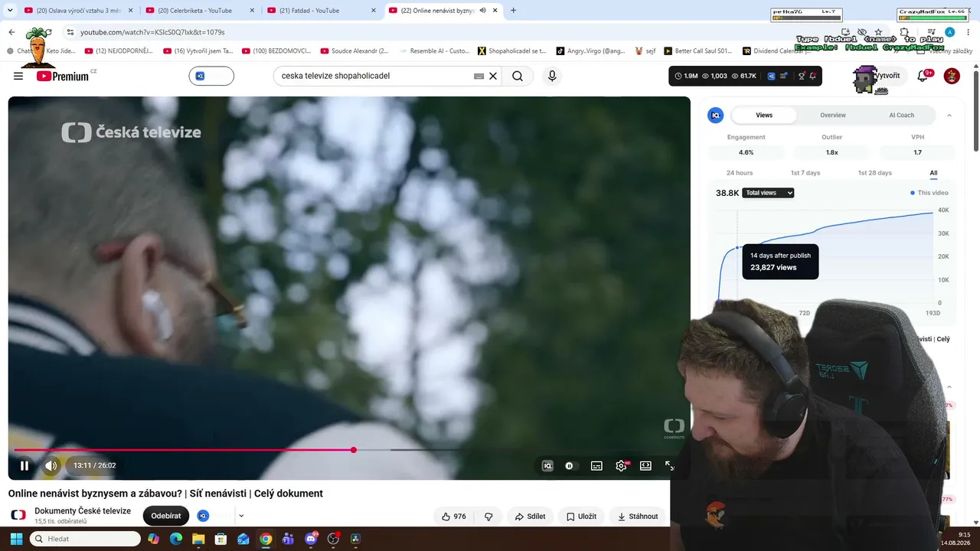Open Microsoft Teams from taskbar

288,539
